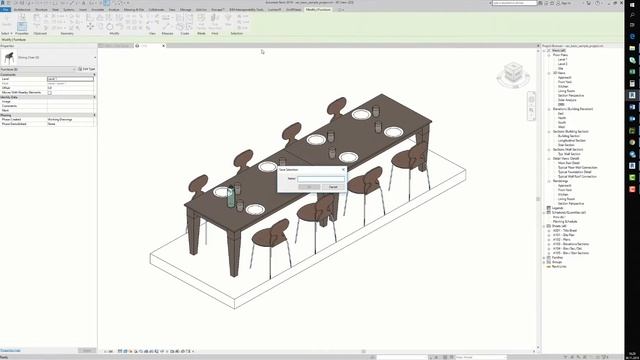This screenshot has width=640, height=360.
Task: Collapse Views (all) in Project Browser
Action: point(544,51)
